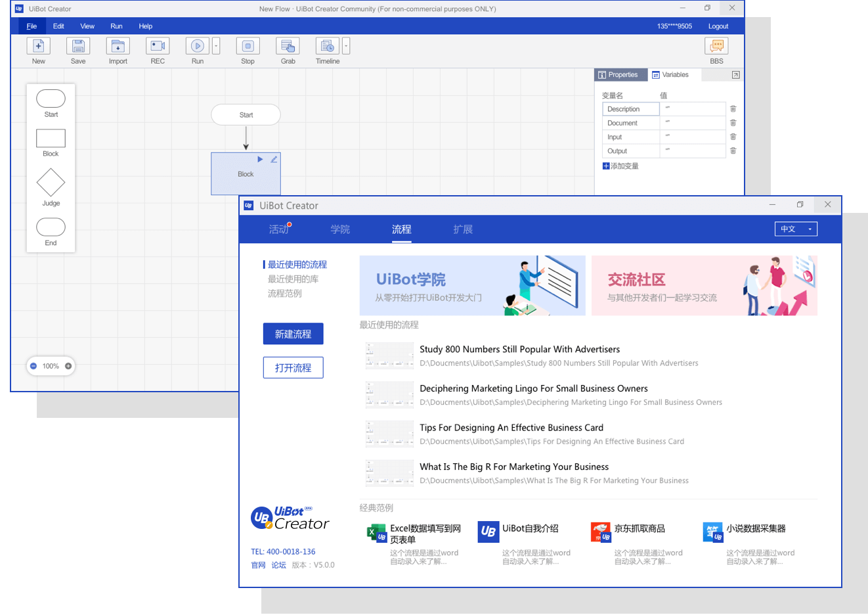
Task: Zoom in with the plus button
Action: coord(68,366)
